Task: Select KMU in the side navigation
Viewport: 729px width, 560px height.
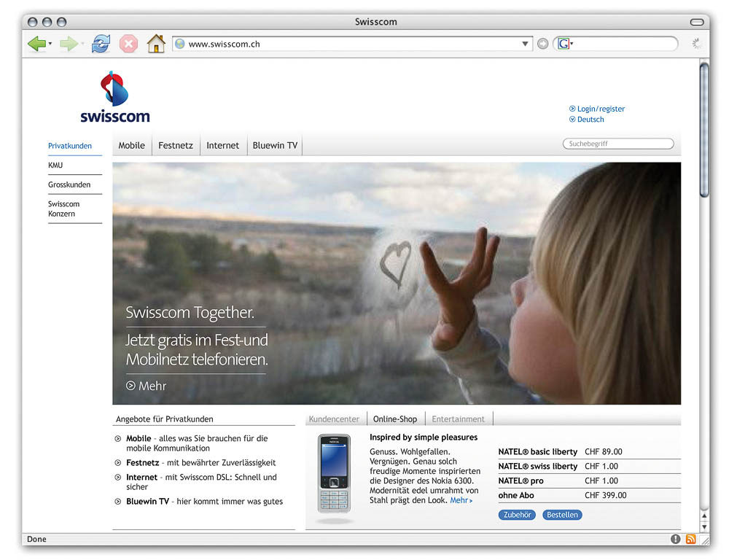Action: click(x=55, y=165)
